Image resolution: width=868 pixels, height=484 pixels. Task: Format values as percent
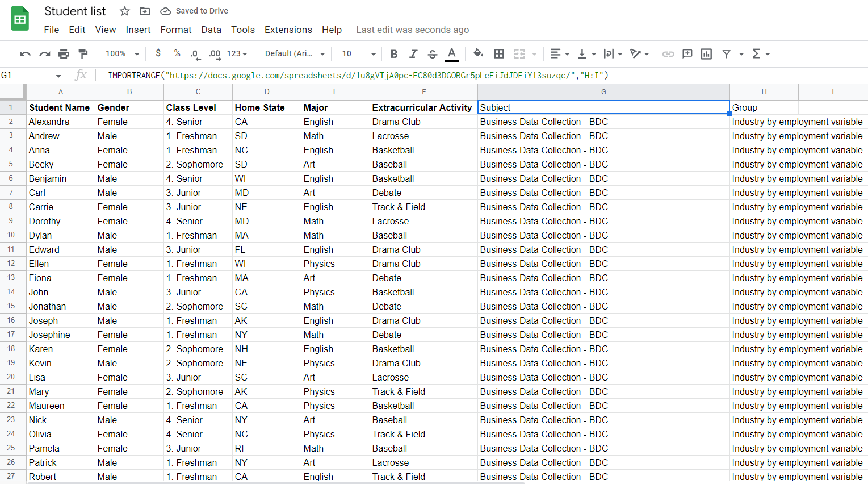177,53
